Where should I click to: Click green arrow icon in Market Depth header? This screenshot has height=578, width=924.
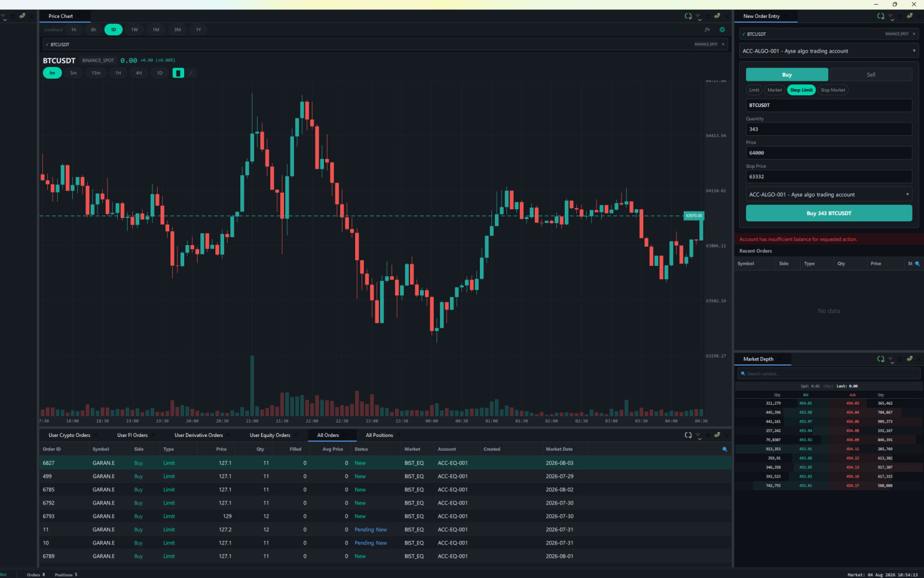[910, 358]
